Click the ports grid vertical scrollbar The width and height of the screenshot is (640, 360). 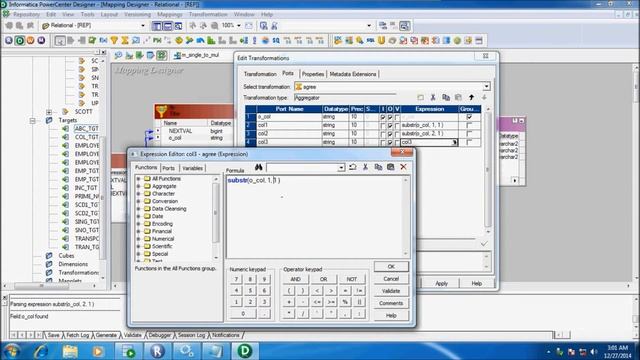click(488, 171)
